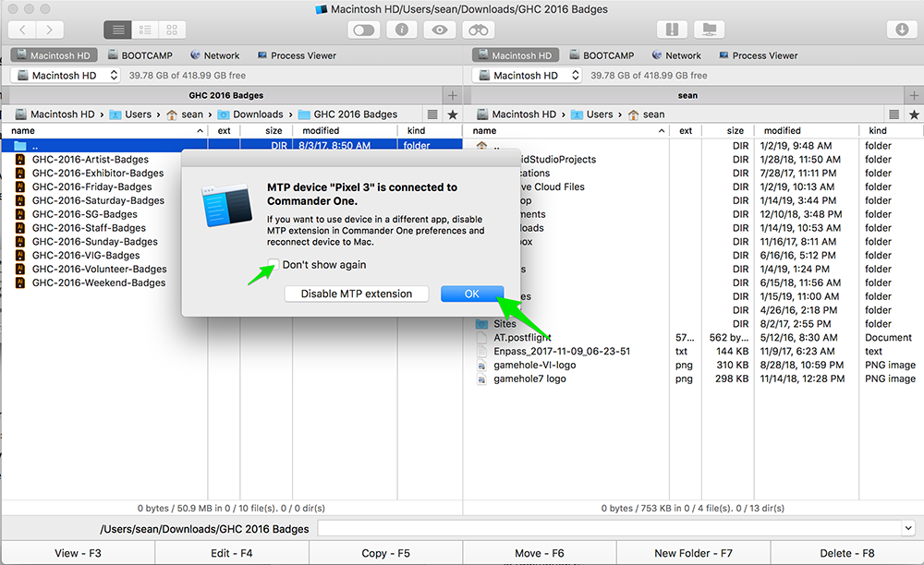Open the downloads queue arrow icon
The width and height of the screenshot is (924, 565).
[902, 30]
